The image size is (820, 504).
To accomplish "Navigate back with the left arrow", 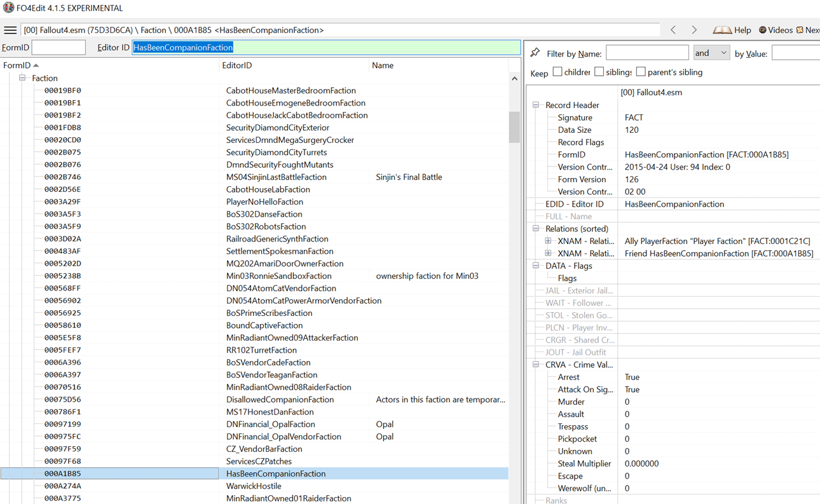I will click(673, 30).
